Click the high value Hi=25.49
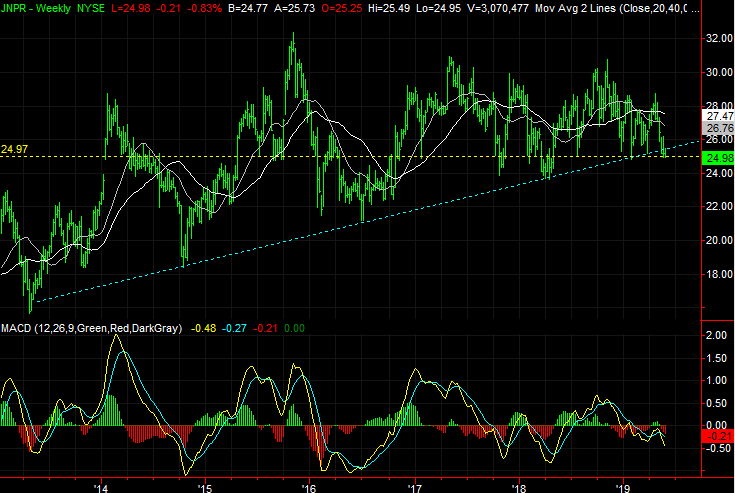 point(389,8)
